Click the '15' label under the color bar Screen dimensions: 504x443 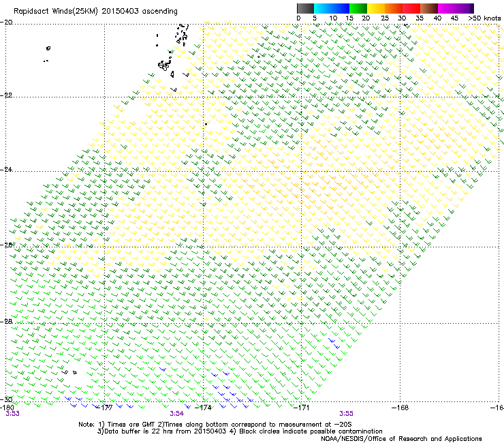coord(349,18)
